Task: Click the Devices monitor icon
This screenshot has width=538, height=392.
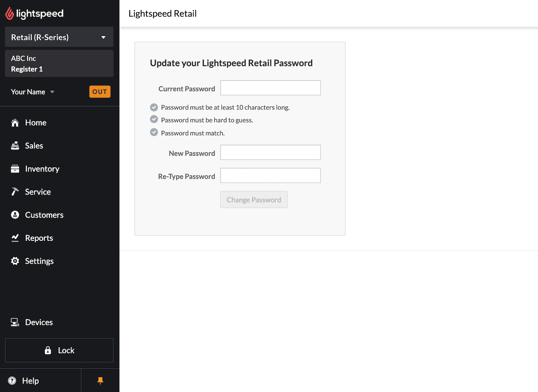Action: (x=15, y=322)
